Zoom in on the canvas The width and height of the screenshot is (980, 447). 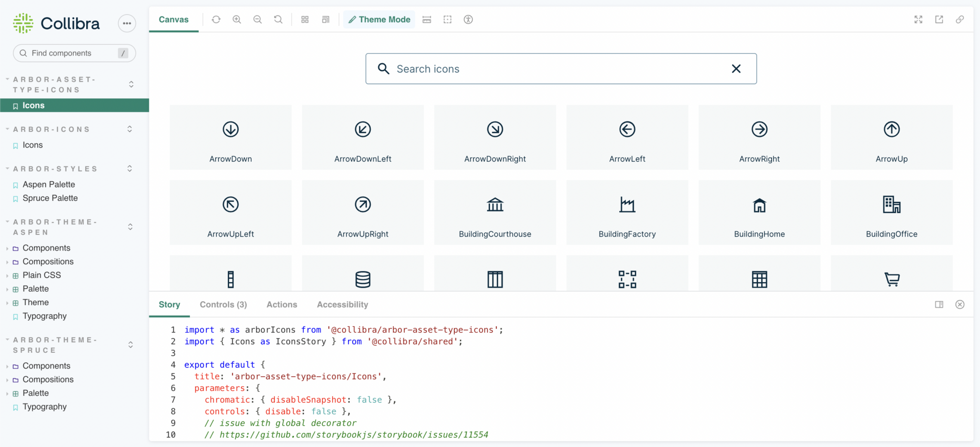pyautogui.click(x=237, y=20)
